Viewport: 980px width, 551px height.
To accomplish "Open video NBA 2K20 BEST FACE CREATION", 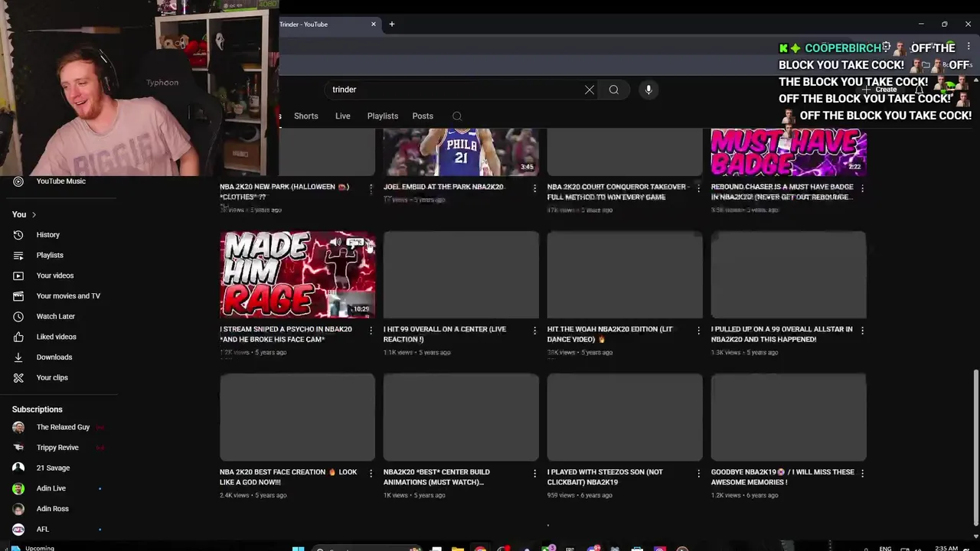I will click(289, 477).
